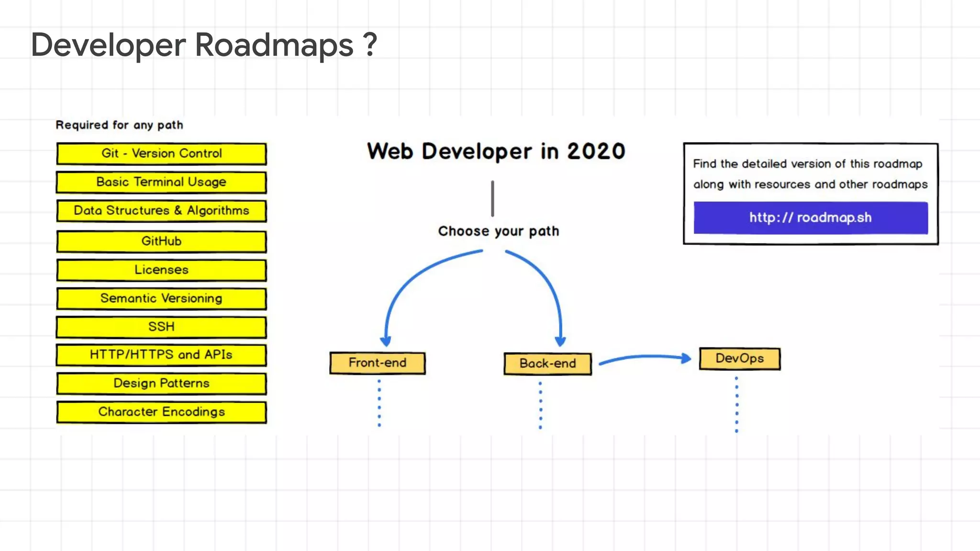Choose the Semantic Versioning box
This screenshot has width=980, height=551.
[x=161, y=298]
